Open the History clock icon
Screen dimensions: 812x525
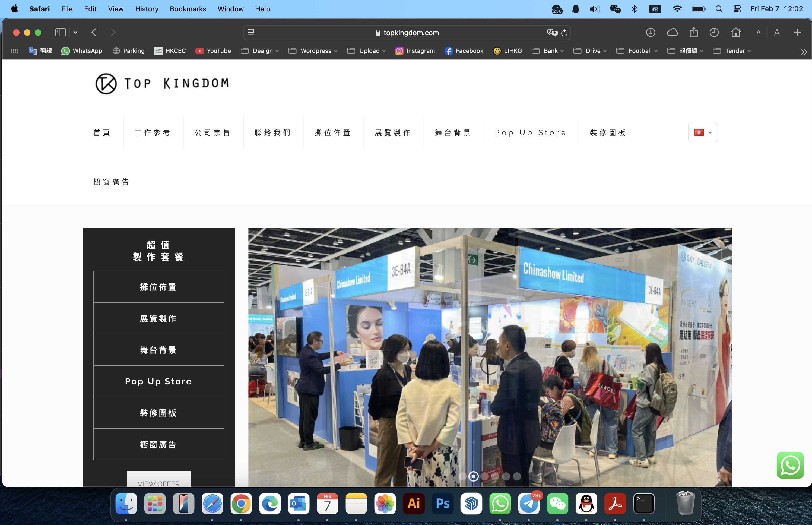714,32
